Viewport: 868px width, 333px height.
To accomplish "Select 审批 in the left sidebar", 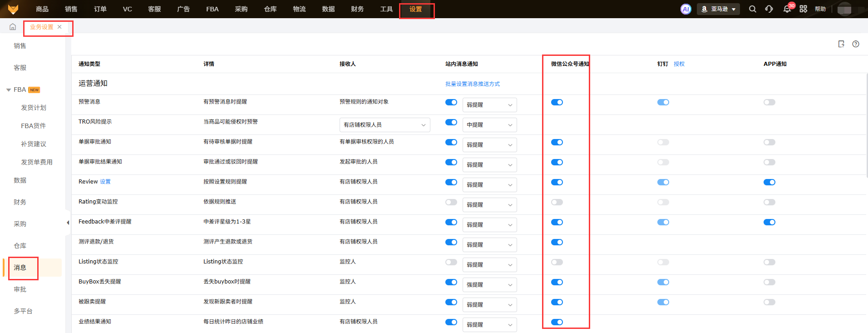I will pos(20,289).
